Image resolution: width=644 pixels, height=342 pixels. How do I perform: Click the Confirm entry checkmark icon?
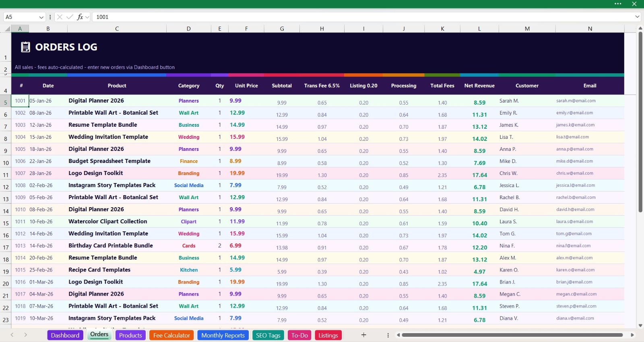coord(70,17)
